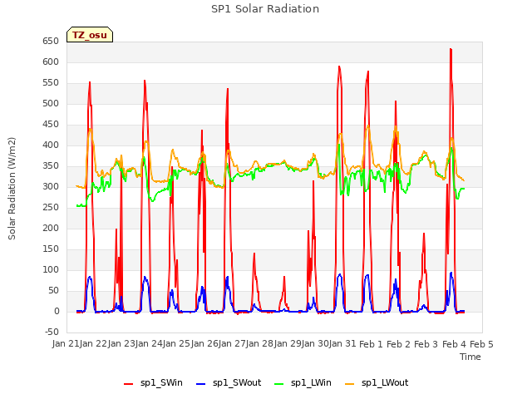The image size is (532, 399).
Task: Select the sp1_LWin legend label
Action: pyautogui.click(x=311, y=383)
